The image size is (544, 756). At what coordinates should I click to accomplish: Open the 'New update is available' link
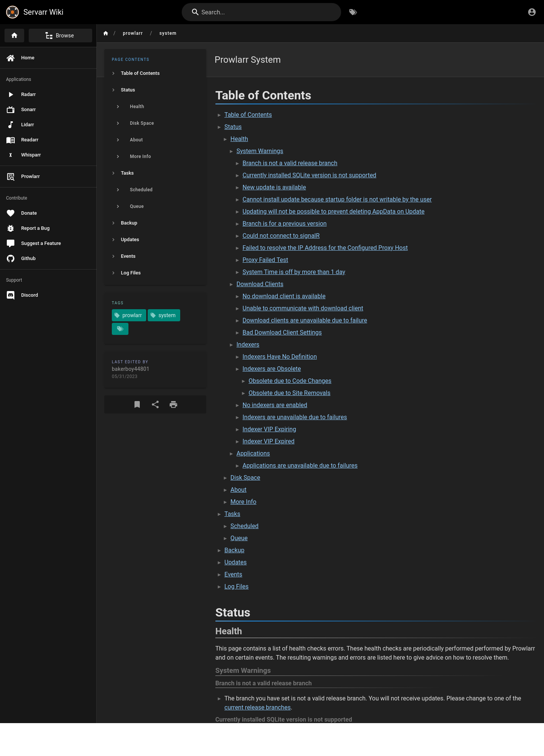coord(274,187)
